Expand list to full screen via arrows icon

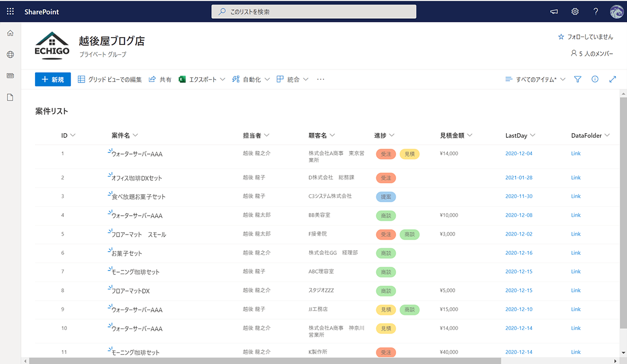(x=613, y=79)
